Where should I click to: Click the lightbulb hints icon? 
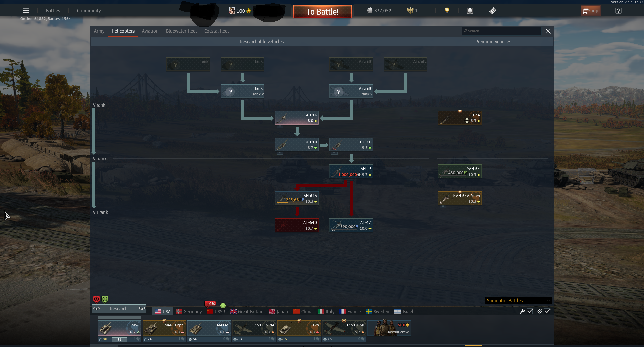(x=447, y=11)
